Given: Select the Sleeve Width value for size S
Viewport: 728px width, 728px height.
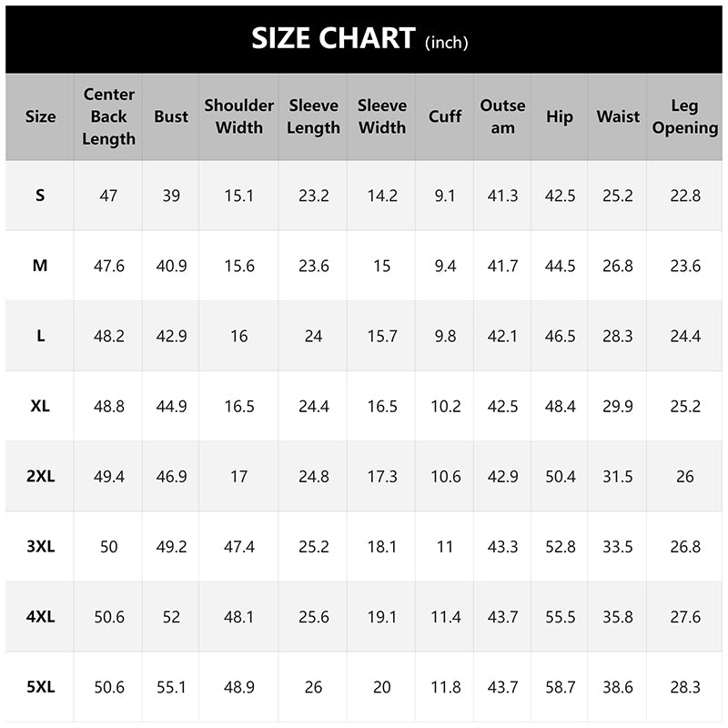Looking at the screenshot, I should (381, 196).
